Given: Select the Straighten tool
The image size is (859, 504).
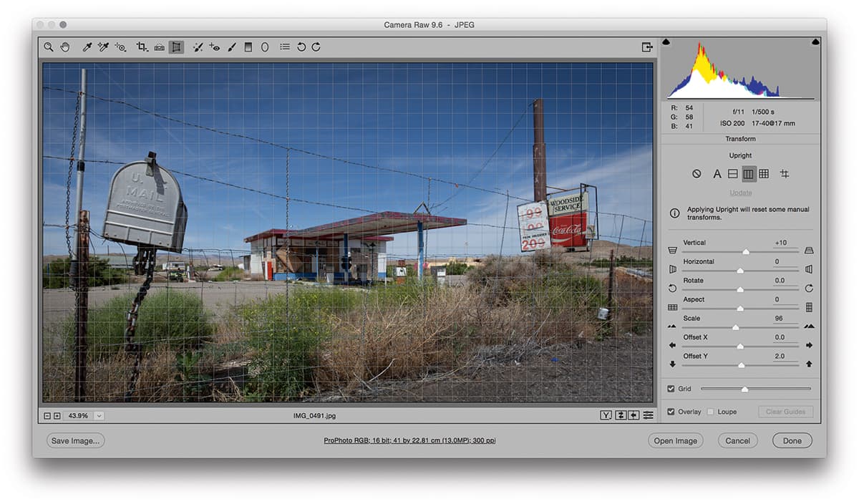Looking at the screenshot, I should (159, 47).
